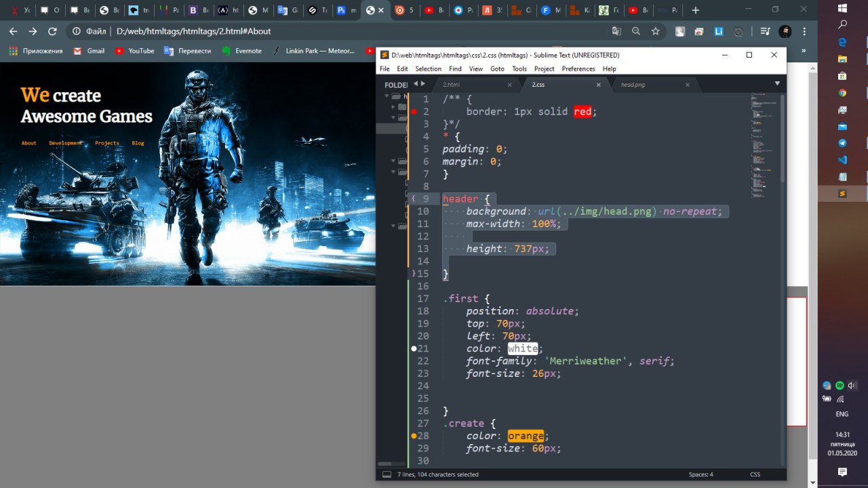Click the Chrome address bar URL
The width and height of the screenshot is (868, 488).
tap(193, 31)
